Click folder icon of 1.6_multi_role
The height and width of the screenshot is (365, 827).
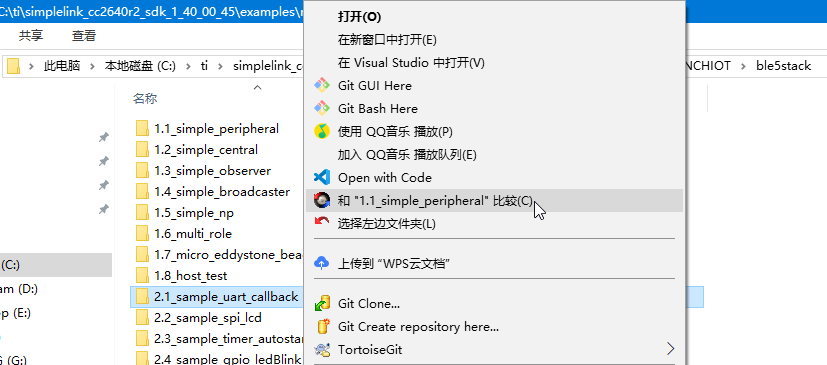(x=142, y=234)
